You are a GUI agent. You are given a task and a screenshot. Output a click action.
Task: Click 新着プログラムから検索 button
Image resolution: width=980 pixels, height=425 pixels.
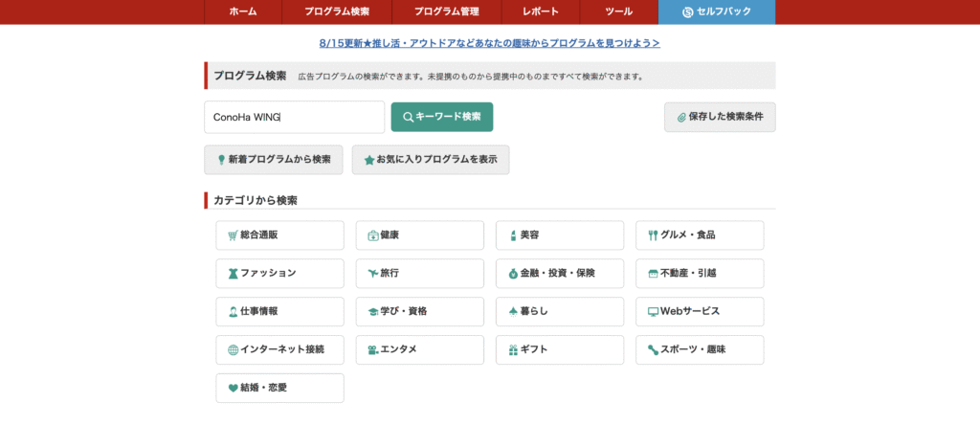274,160
